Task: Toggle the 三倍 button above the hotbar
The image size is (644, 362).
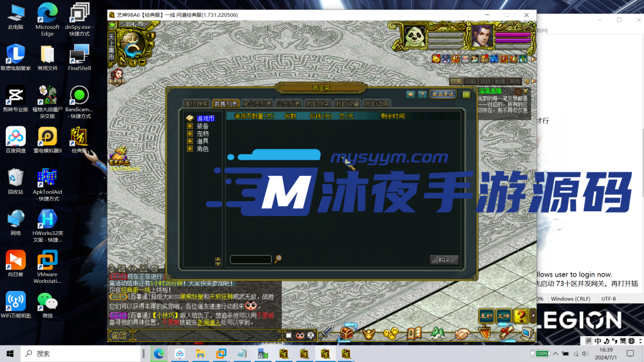Action: (504, 315)
